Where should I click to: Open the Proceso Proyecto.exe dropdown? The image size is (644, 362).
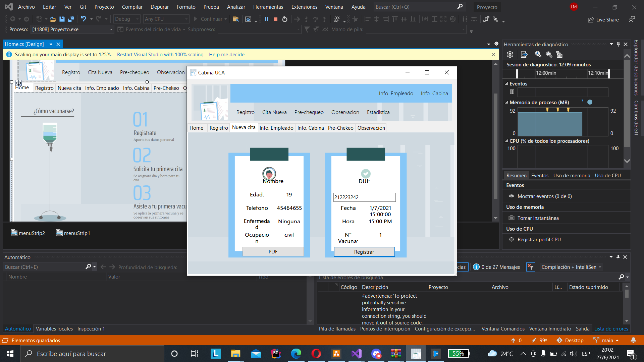coord(72,29)
